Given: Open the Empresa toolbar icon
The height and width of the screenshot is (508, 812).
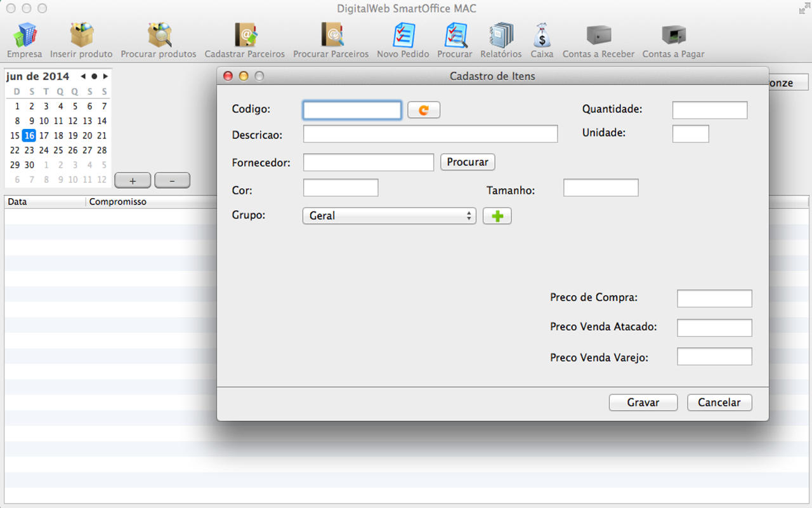Looking at the screenshot, I should pos(25,36).
